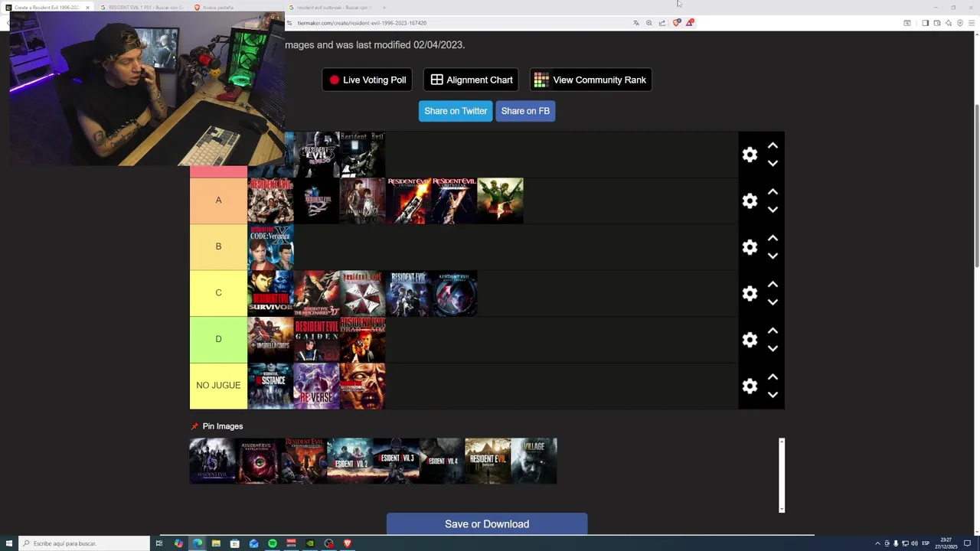
Task: Open settings gear for NO JUGUE tier
Action: point(750,386)
